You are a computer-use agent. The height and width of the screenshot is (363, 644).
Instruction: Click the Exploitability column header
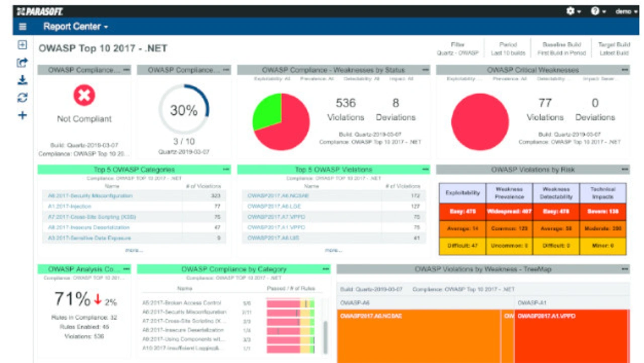pyautogui.click(x=462, y=193)
